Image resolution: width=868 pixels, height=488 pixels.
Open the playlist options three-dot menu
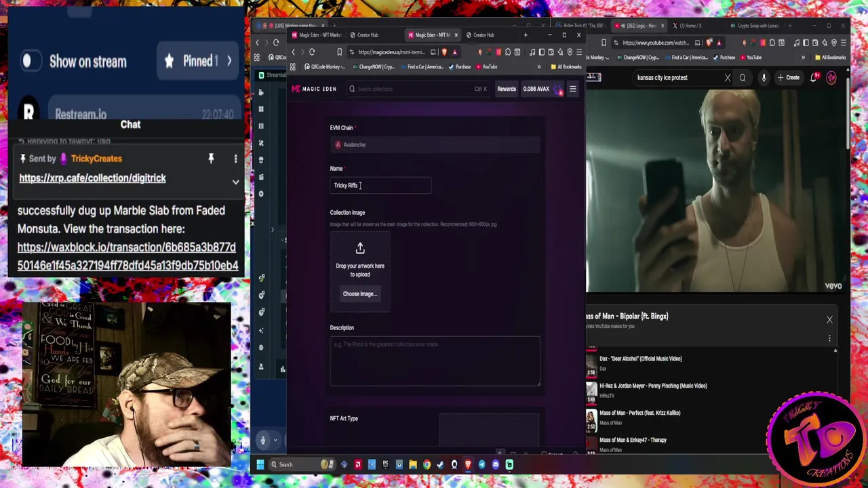click(829, 338)
